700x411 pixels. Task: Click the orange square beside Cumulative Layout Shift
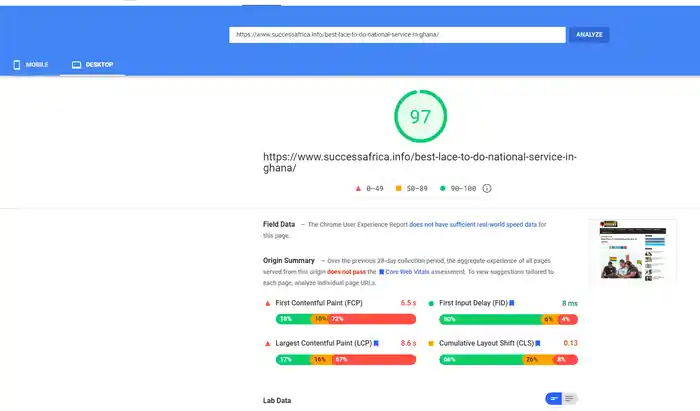tap(431, 344)
